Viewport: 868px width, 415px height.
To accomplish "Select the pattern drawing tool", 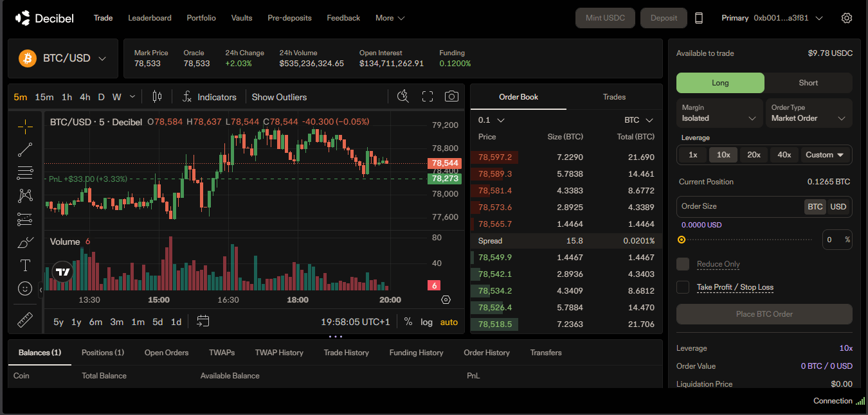I will [25, 196].
